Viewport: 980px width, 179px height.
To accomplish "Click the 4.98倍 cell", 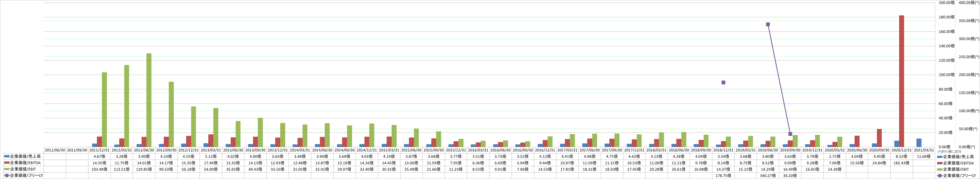I will pyautogui.click(x=590, y=157).
